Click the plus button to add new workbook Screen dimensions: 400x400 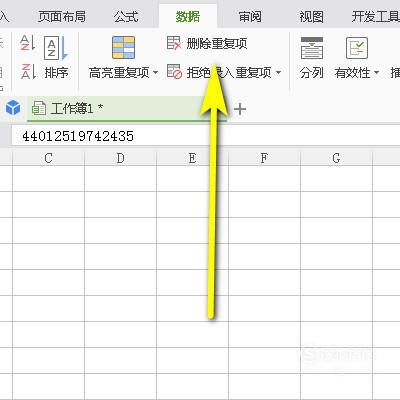coord(240,109)
